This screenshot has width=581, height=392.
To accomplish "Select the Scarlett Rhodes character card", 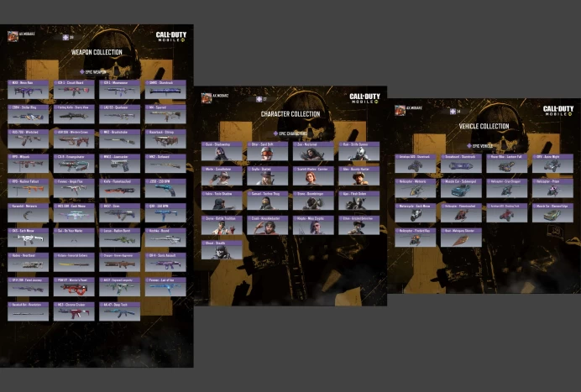I will 313,175.
